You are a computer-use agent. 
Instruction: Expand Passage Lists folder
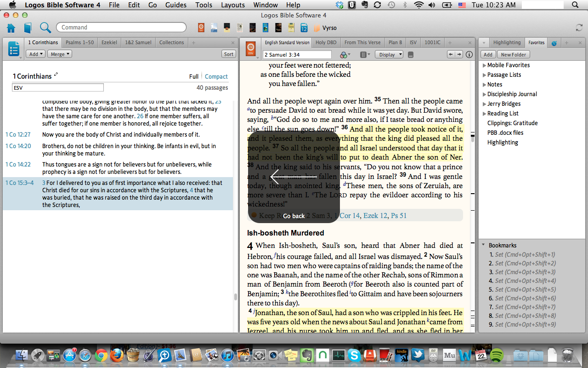click(x=484, y=75)
